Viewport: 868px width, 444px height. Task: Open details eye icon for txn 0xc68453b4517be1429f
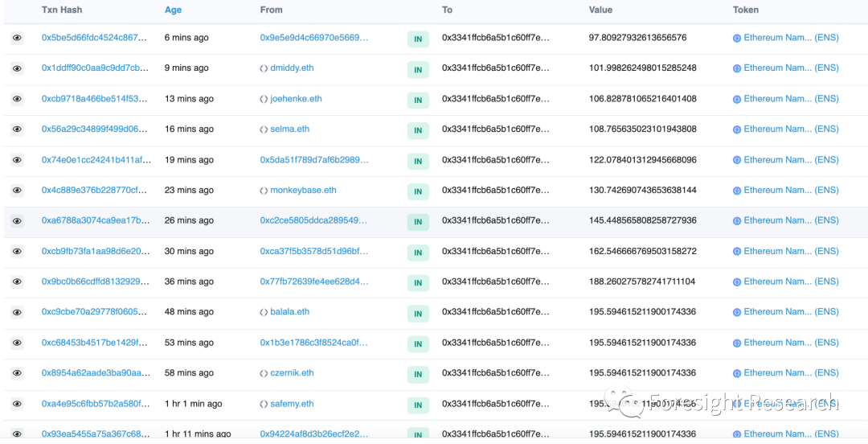coord(17,343)
